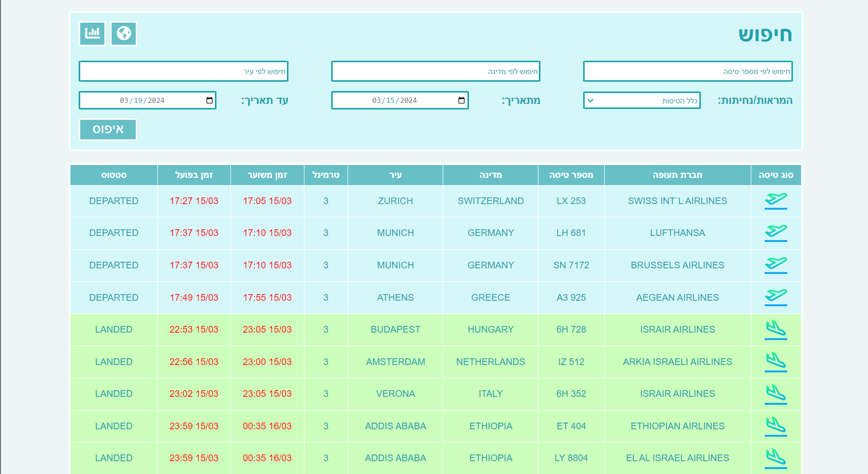Image resolution: width=868 pixels, height=474 pixels.
Task: Click departure plane icon for Swiss LX 253
Action: [x=775, y=200]
